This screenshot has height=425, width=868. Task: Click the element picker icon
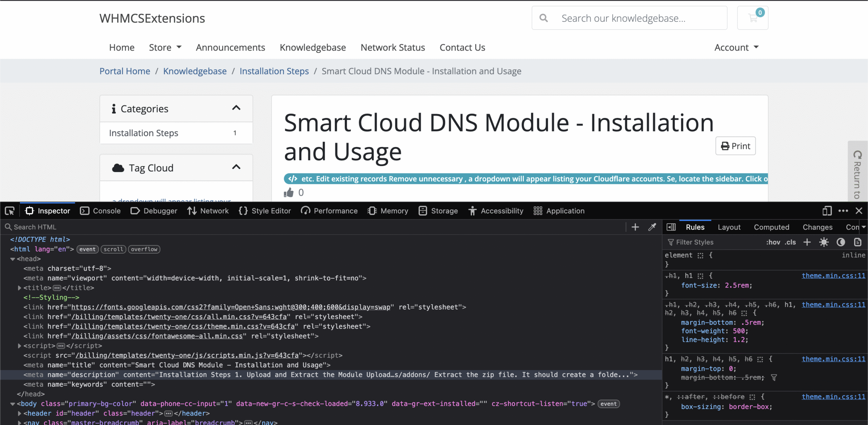click(x=9, y=211)
